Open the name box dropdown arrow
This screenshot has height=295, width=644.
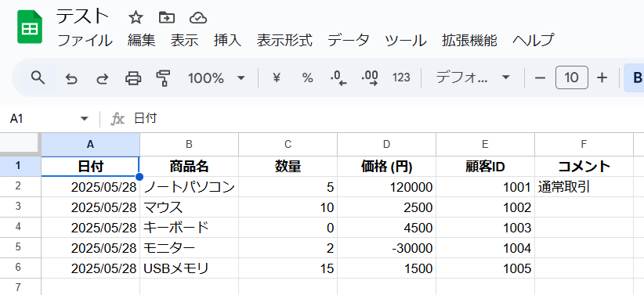tap(85, 119)
